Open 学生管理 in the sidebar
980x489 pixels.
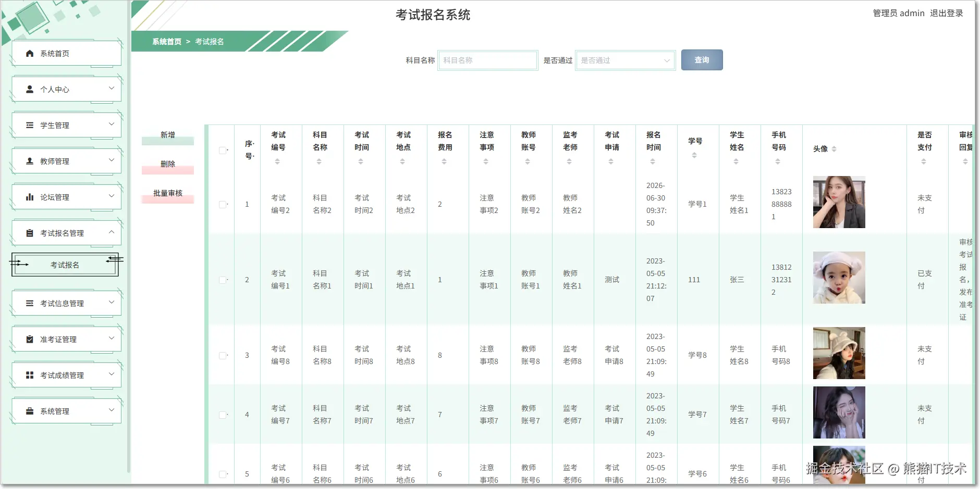tap(67, 125)
